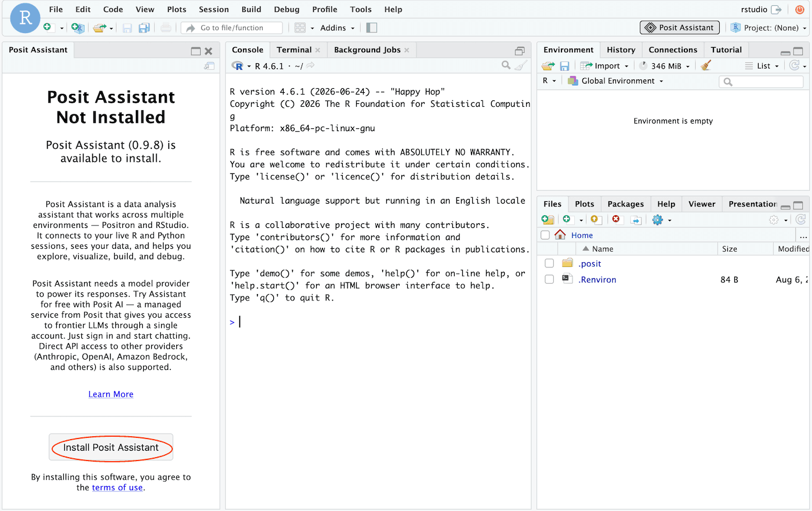Switch to the History tab
812x511 pixels.
[621, 50]
